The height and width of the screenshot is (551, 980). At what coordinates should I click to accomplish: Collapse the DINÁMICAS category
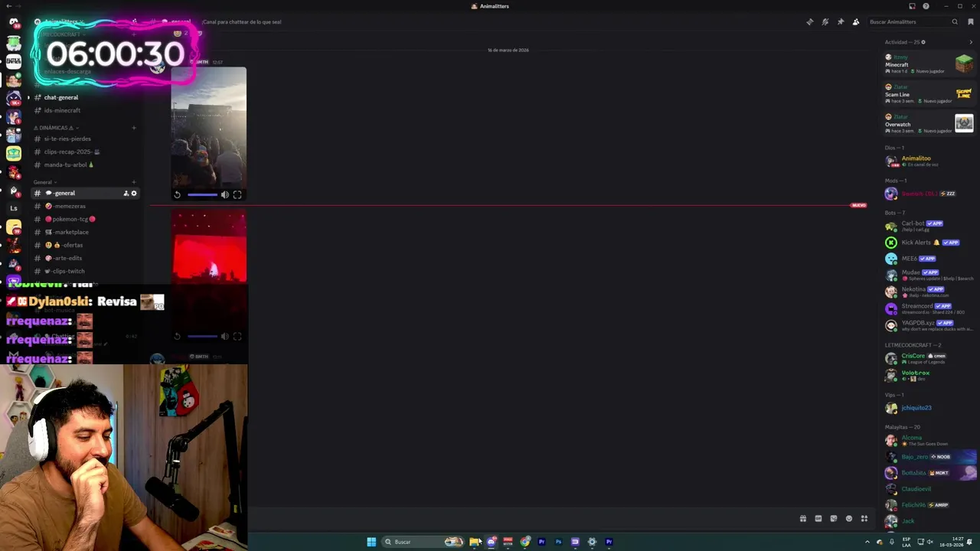click(x=55, y=128)
